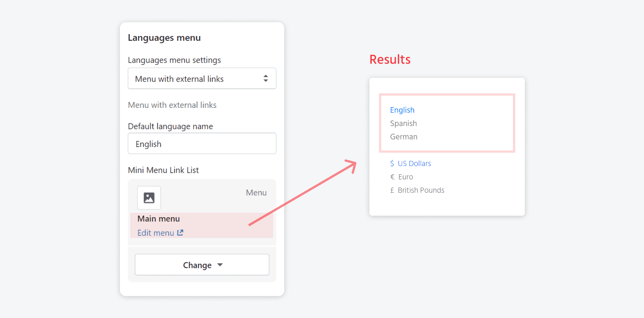644x318 pixels.
Task: Click the pound symbol icon beside British Pounds
Action: tap(392, 190)
